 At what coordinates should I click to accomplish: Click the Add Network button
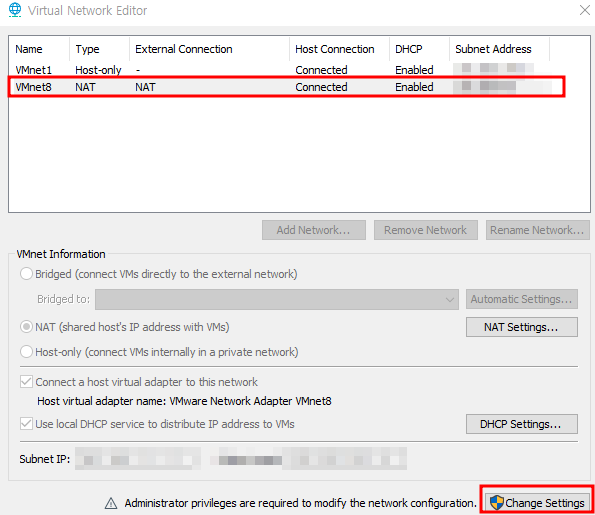pos(314,230)
